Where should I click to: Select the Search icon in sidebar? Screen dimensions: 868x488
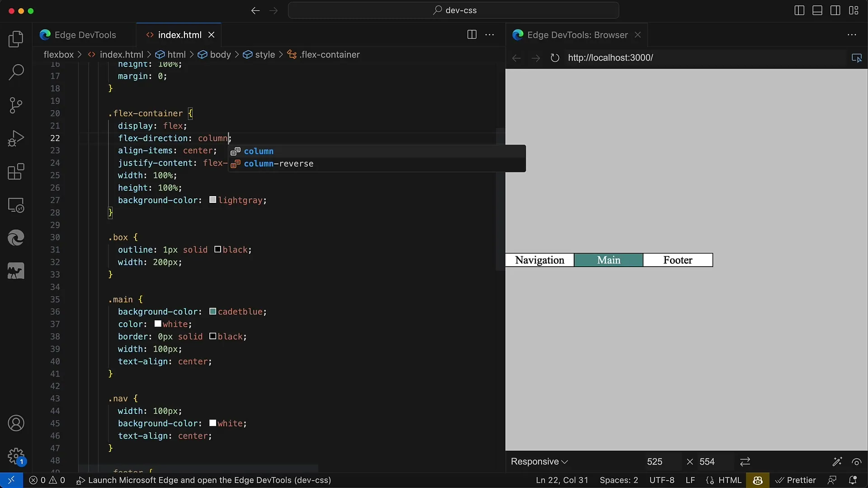tap(15, 71)
